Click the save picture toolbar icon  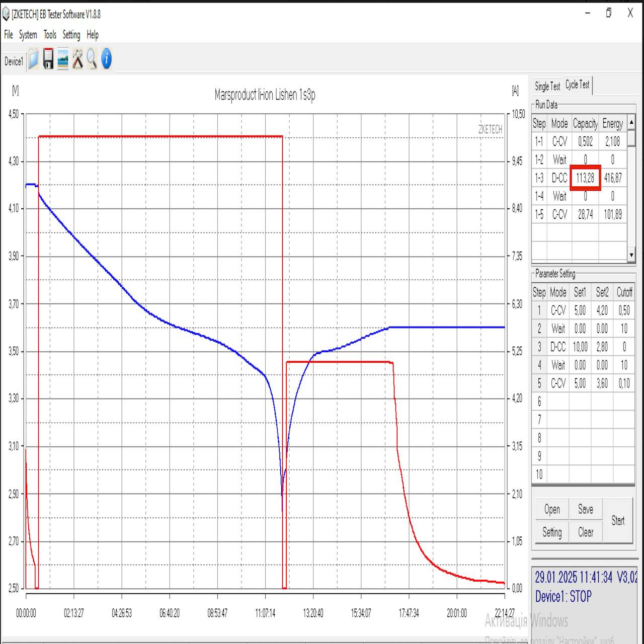63,59
